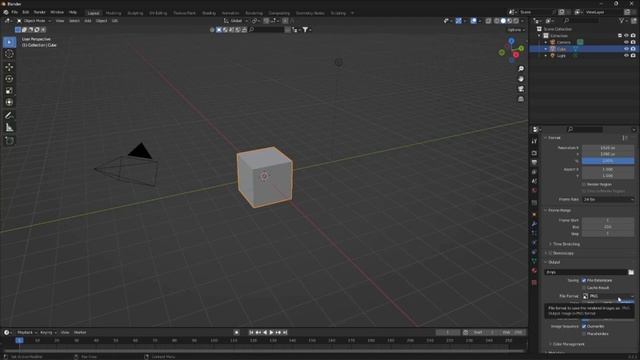Click the pan view hand icon
Image resolution: width=640 pixels, height=360 pixels.
tap(521, 79)
